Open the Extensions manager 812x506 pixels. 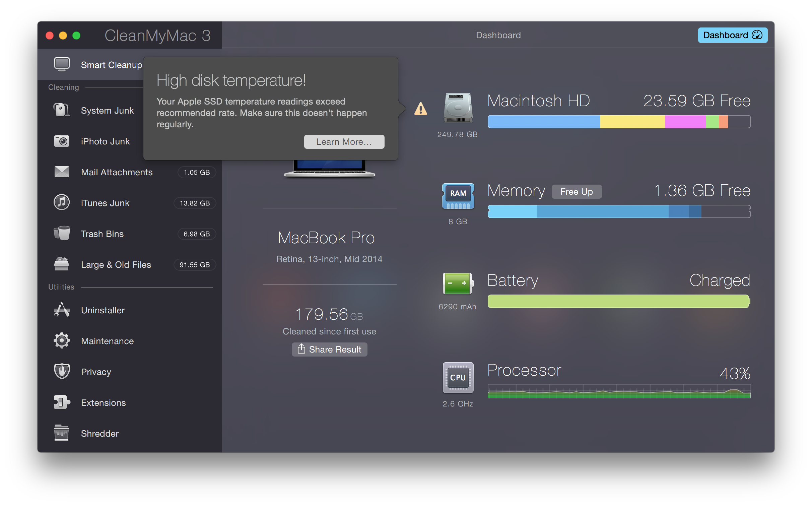tap(103, 402)
